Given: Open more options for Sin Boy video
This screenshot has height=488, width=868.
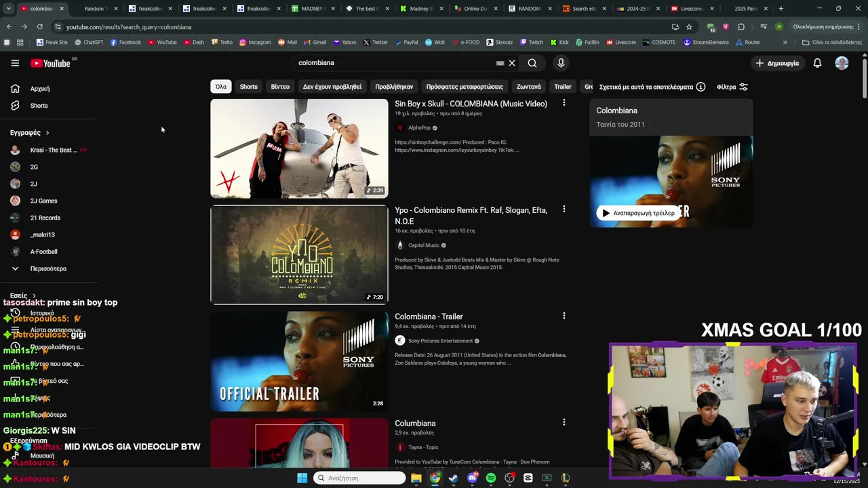Looking at the screenshot, I should point(564,103).
